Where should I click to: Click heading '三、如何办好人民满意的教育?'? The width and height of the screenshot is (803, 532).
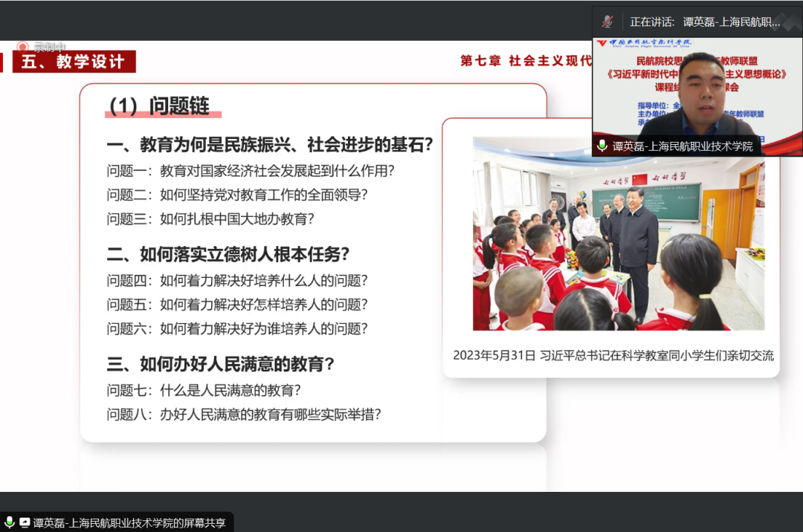pos(220,364)
